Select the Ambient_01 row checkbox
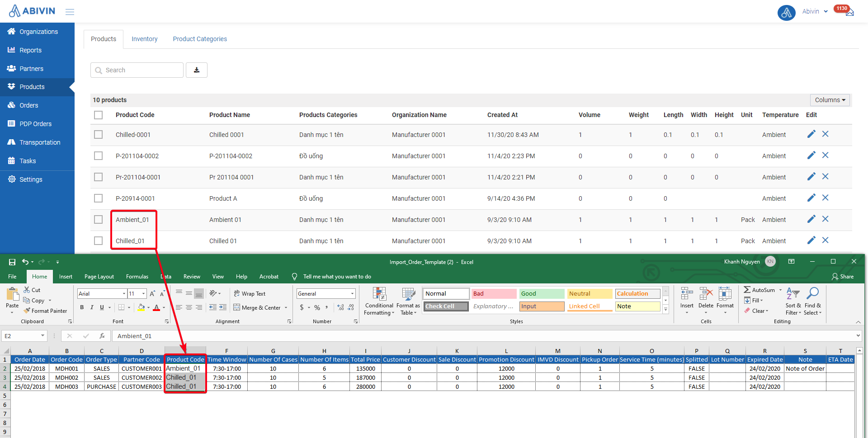The width and height of the screenshot is (868, 438). [x=98, y=220]
